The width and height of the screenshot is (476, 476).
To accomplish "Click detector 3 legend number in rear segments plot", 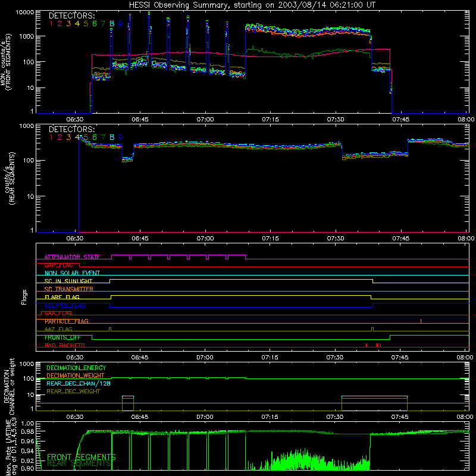I will click(68, 137).
